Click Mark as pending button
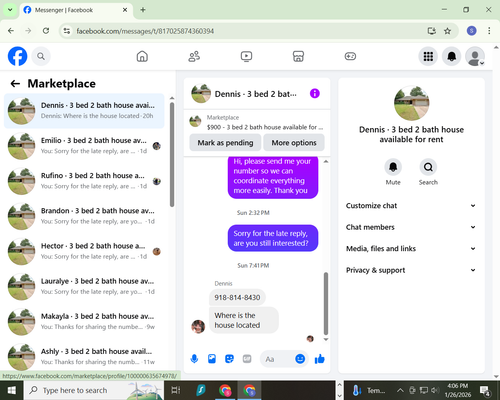The height and width of the screenshot is (400, 500). click(x=225, y=143)
